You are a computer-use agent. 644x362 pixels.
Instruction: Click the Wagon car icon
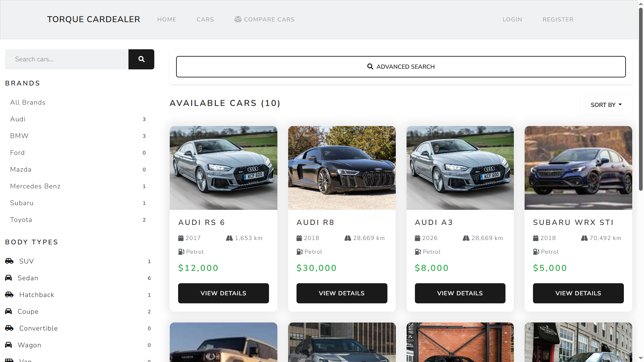(8, 345)
